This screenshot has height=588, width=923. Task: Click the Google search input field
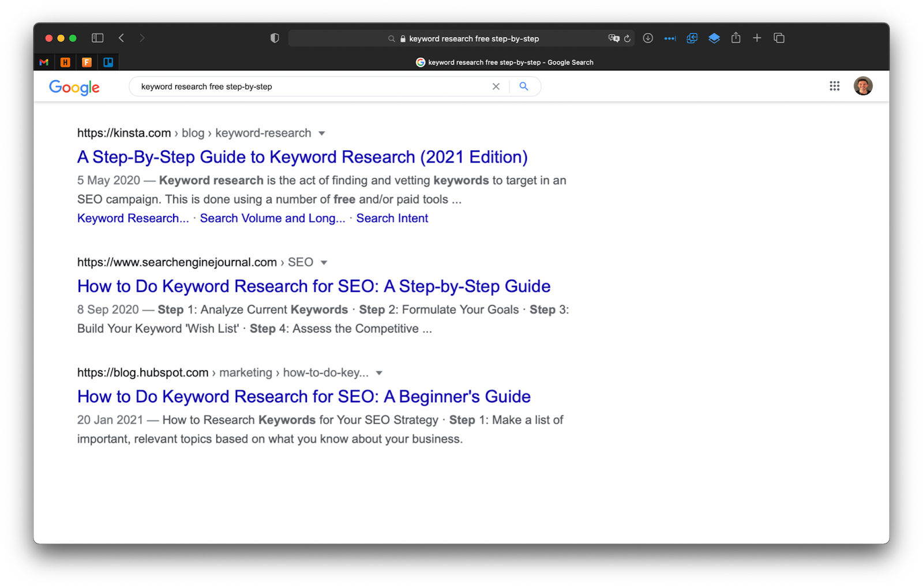coord(312,86)
